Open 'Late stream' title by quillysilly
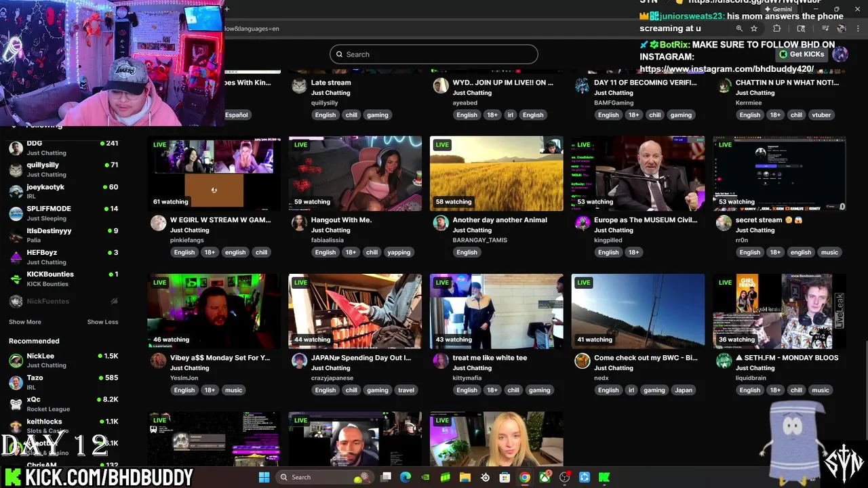868x488 pixels. pos(331,83)
